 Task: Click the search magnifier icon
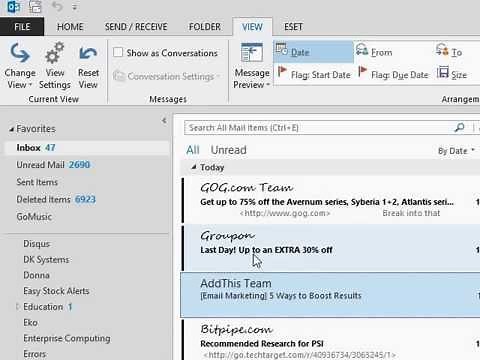tap(460, 127)
